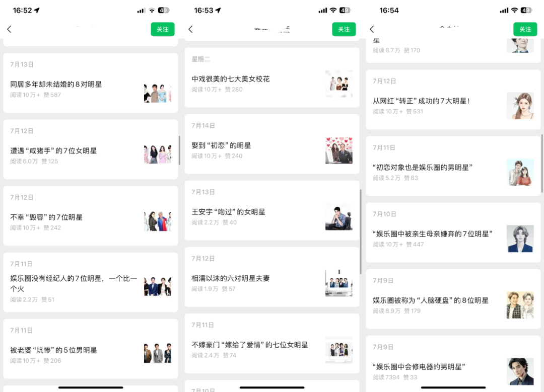Tap battery indicator on left phone status bar

(x=163, y=11)
